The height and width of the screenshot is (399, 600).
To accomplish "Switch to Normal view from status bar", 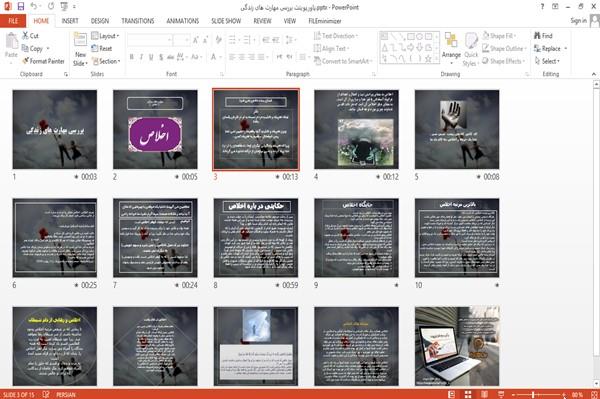I will pyautogui.click(x=452, y=394).
